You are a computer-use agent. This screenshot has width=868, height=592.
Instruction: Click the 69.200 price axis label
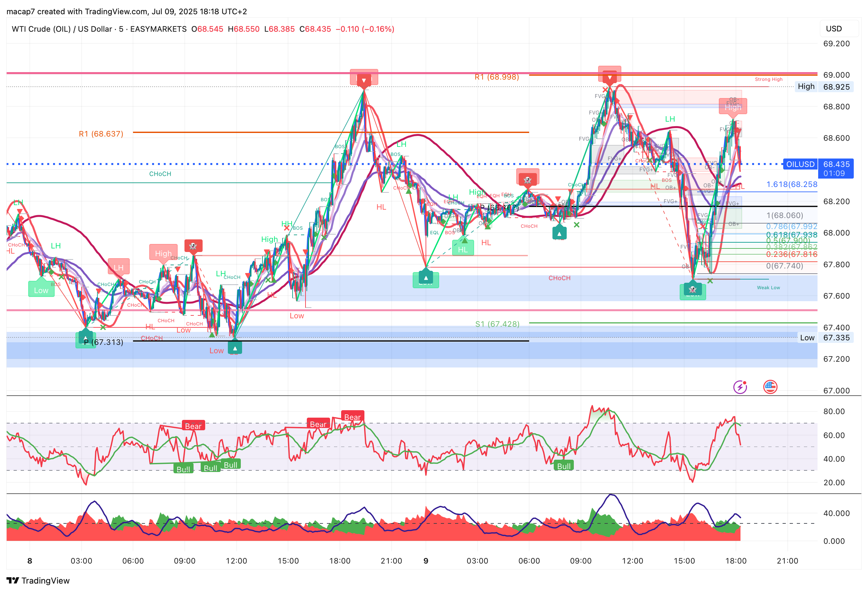[x=836, y=43]
